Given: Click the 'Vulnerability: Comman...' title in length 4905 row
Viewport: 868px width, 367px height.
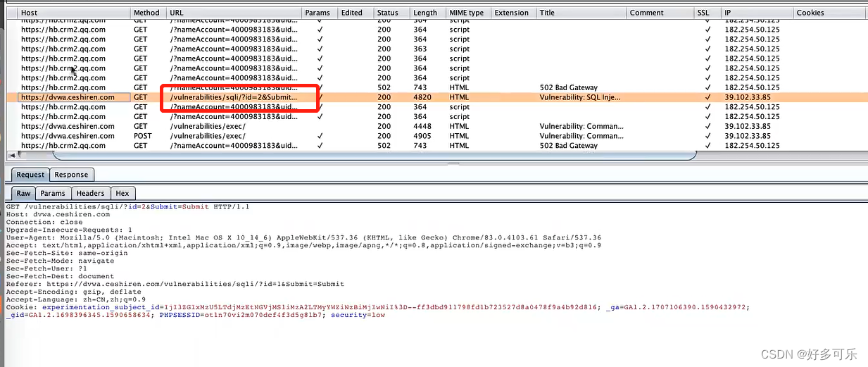Looking at the screenshot, I should (581, 136).
